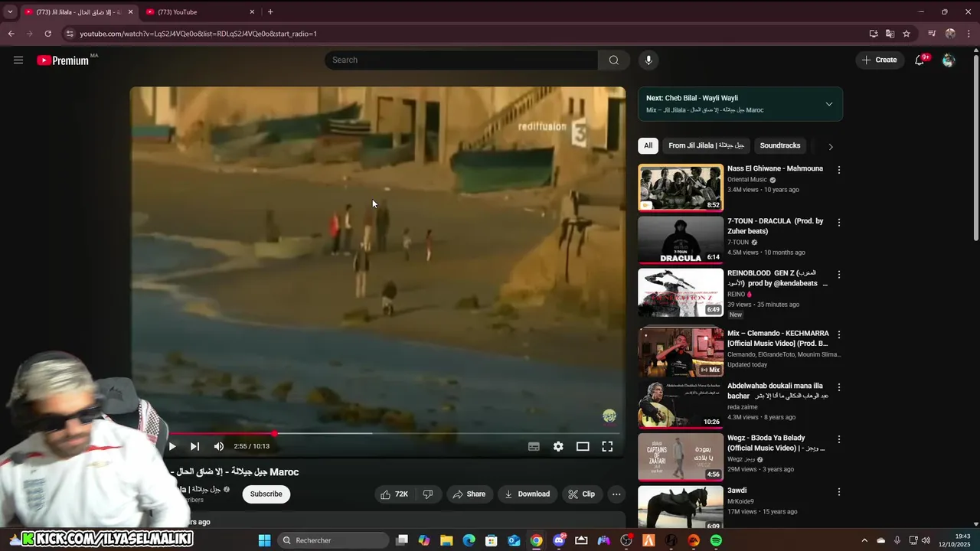Screen dimensions: 980x551
Task: Click Create button in YouTube header
Action: point(879,60)
